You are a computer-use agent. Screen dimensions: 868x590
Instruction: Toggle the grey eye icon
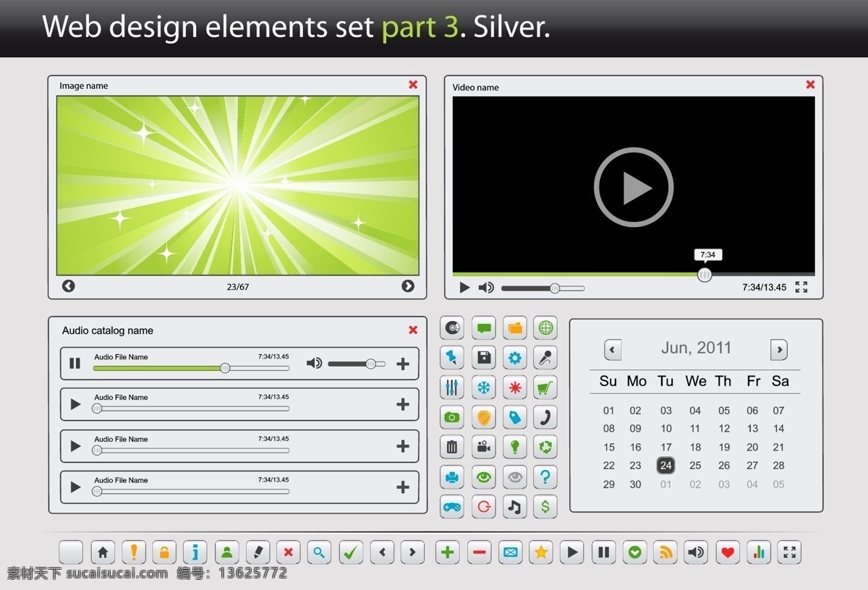(514, 477)
